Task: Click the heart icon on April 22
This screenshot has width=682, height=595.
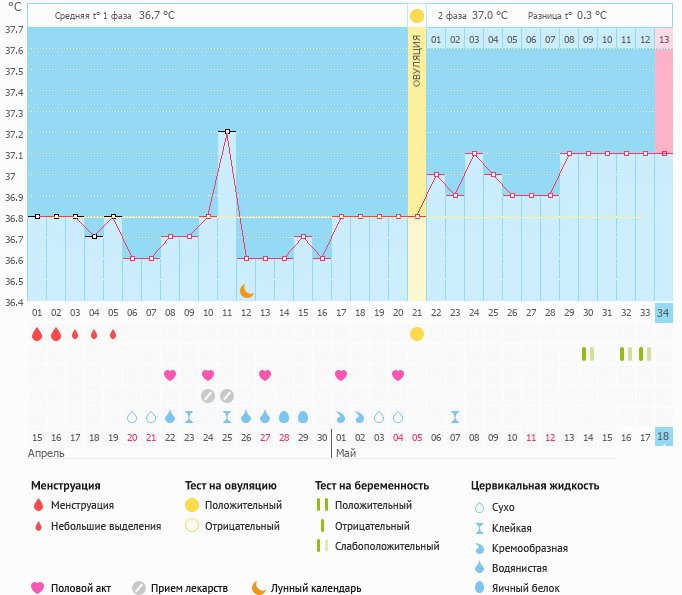Action: click(170, 375)
